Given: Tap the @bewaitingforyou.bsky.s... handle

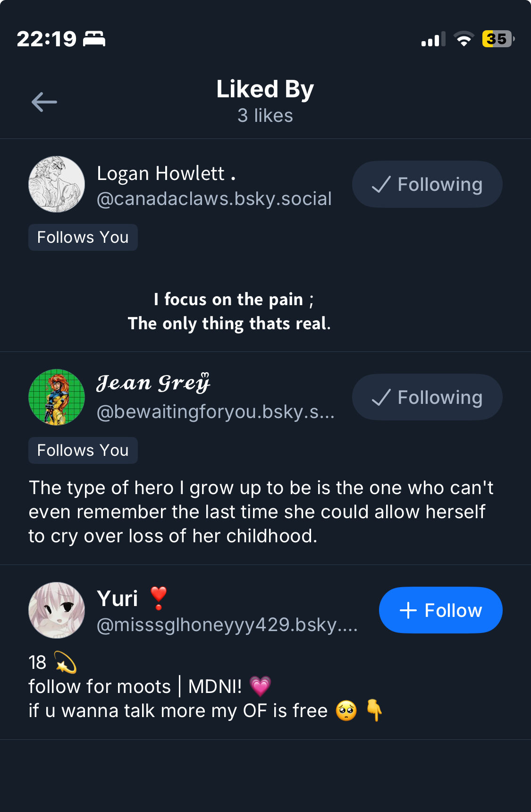Looking at the screenshot, I should click(x=215, y=412).
